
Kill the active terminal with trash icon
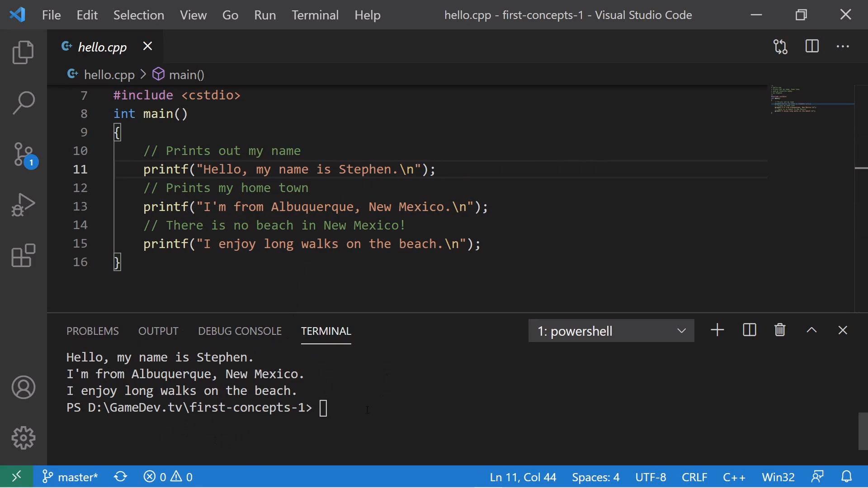[779, 330]
